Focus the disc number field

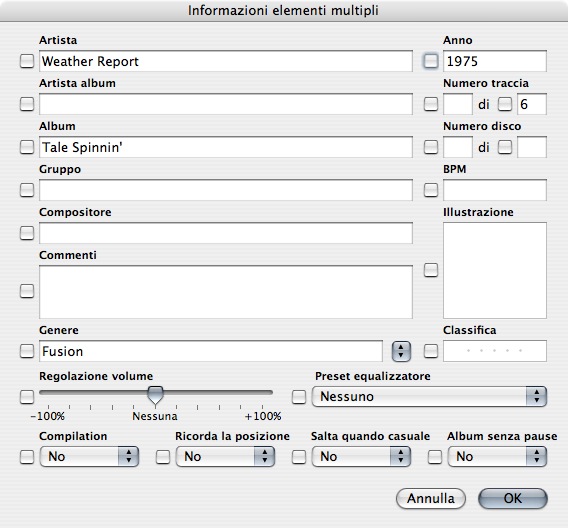point(458,147)
